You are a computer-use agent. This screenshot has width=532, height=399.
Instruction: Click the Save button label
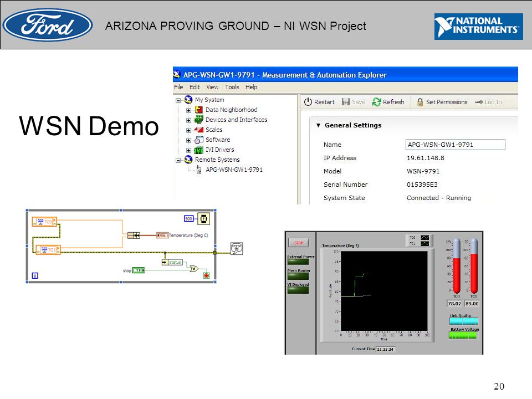pos(359,102)
